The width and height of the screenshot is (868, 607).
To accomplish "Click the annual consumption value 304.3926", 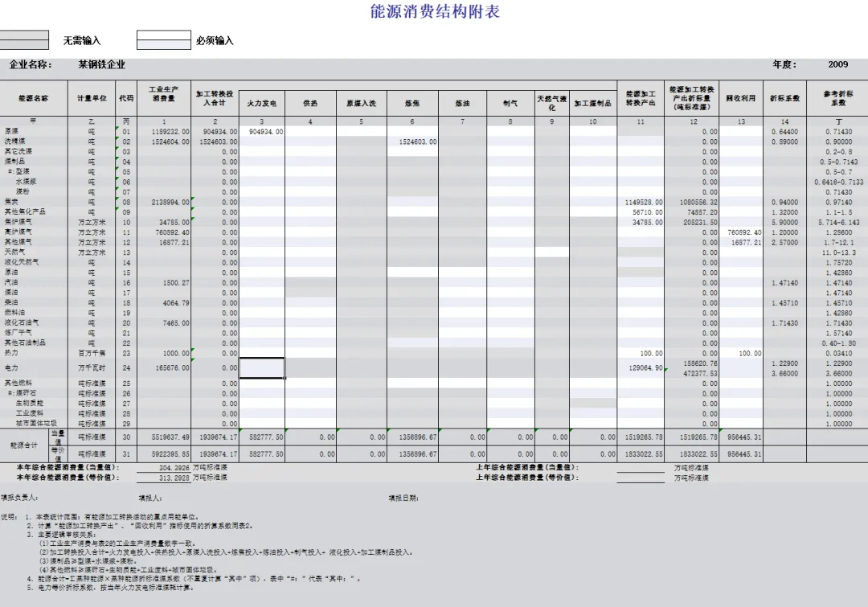I will pyautogui.click(x=174, y=468).
